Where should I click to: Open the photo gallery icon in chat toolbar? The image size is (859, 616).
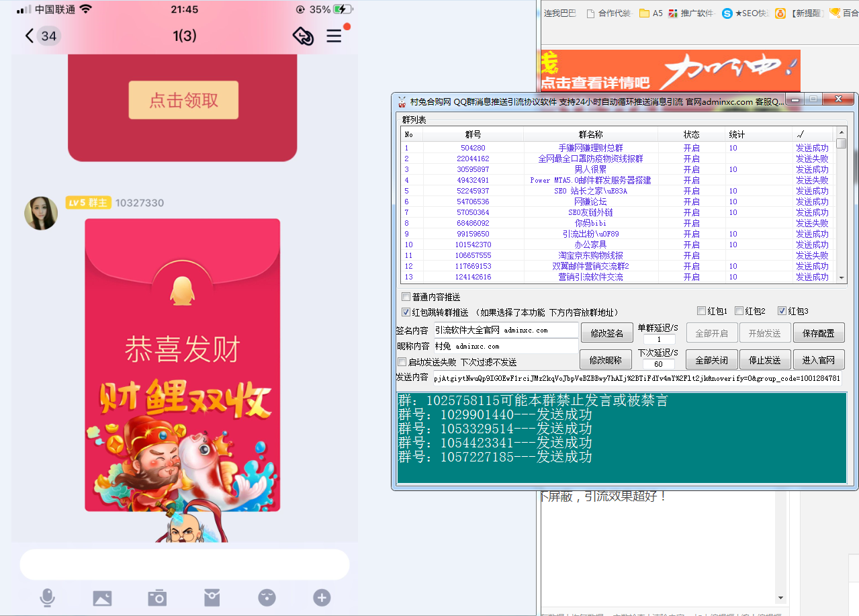coord(102,597)
